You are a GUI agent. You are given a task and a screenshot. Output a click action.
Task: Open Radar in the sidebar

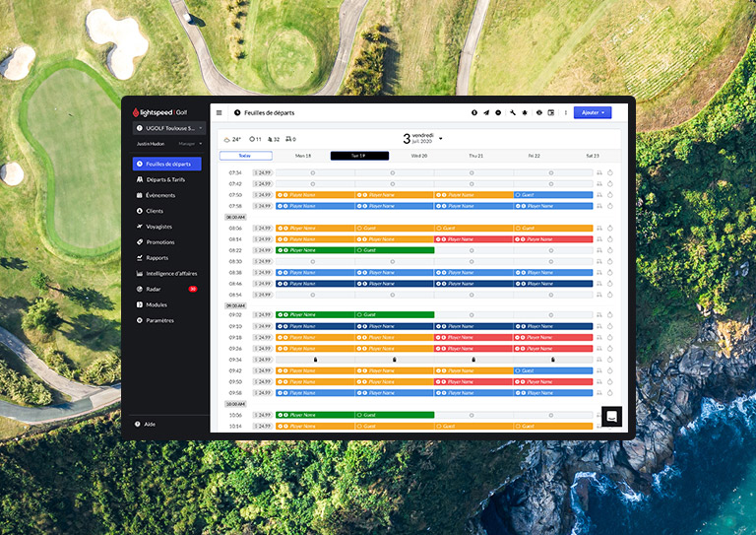click(154, 290)
